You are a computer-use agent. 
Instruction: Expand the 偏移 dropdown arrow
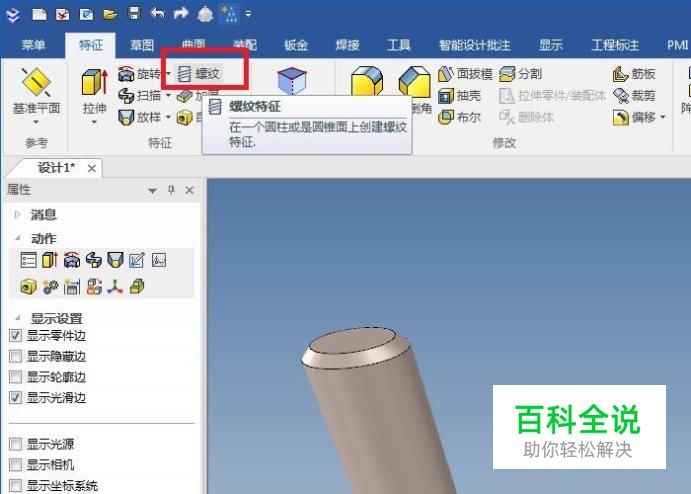click(x=663, y=117)
